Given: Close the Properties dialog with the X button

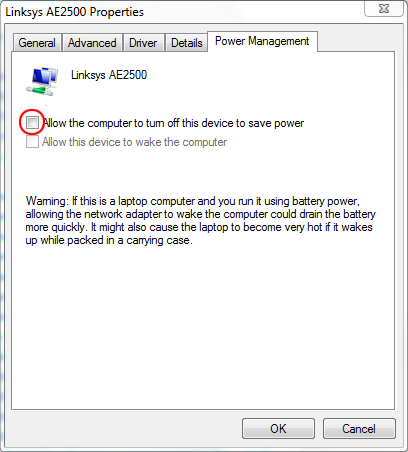Looking at the screenshot, I should 384,9.
